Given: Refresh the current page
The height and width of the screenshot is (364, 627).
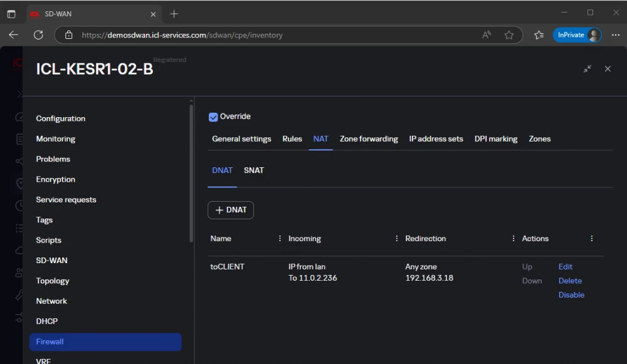Looking at the screenshot, I should pos(38,35).
